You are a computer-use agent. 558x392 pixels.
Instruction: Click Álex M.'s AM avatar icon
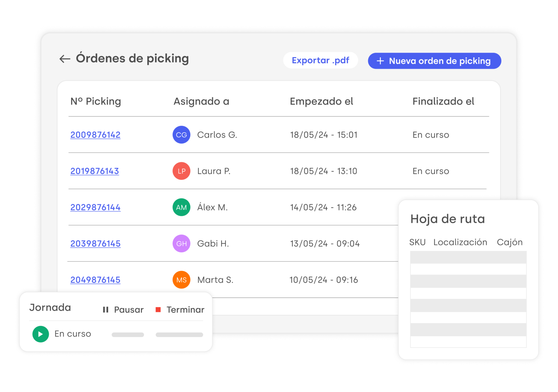[181, 207]
